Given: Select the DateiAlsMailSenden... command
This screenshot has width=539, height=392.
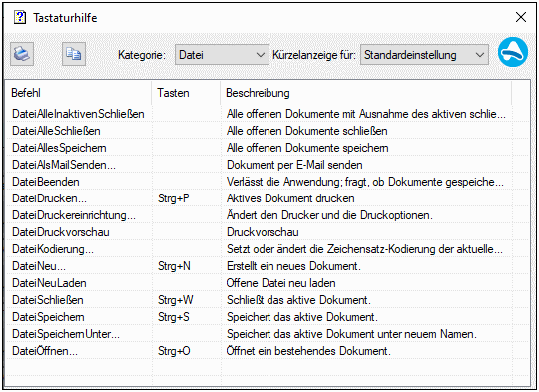Looking at the screenshot, I should 64,165.
